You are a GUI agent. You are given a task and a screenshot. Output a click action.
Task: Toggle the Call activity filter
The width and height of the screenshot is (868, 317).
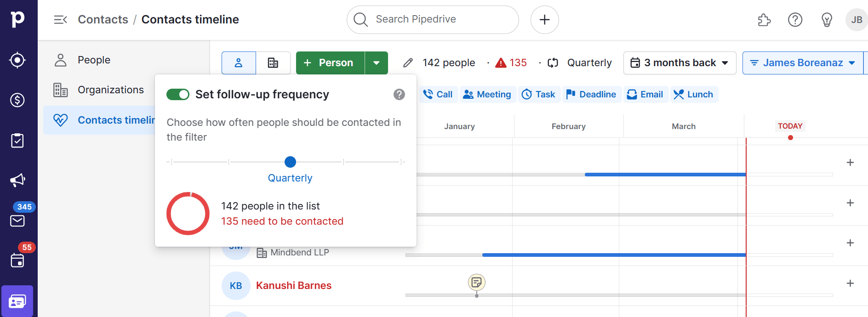tap(438, 95)
